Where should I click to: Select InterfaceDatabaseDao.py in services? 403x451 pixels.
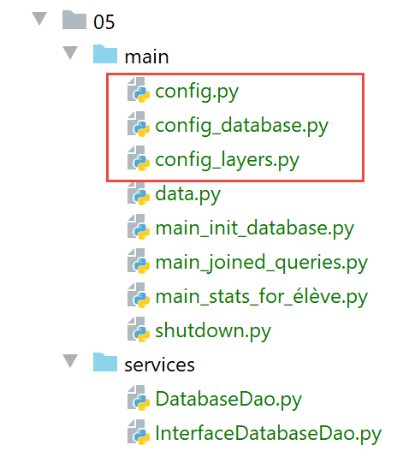[268, 434]
